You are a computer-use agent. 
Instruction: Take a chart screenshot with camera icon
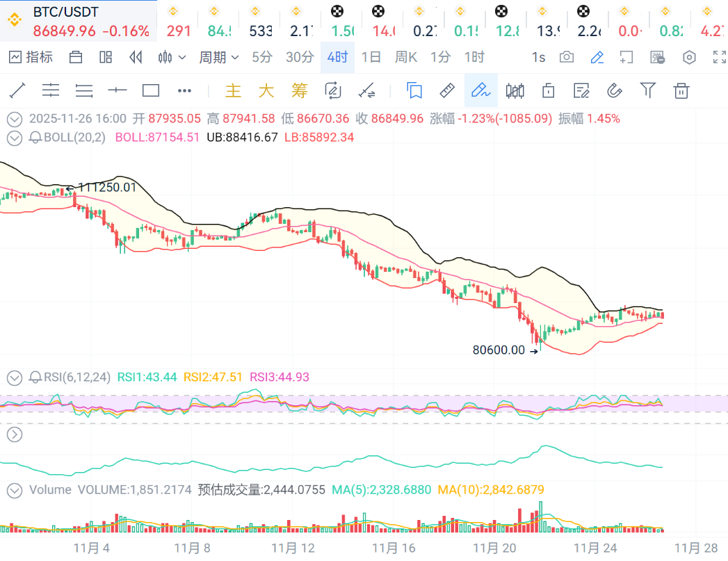pos(567,57)
